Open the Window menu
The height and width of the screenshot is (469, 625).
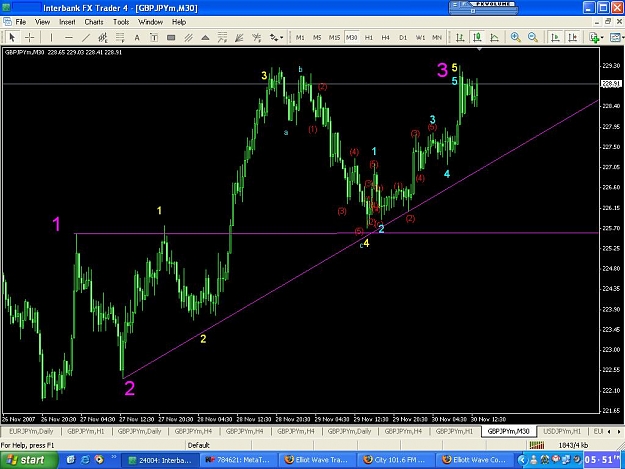(x=150, y=22)
